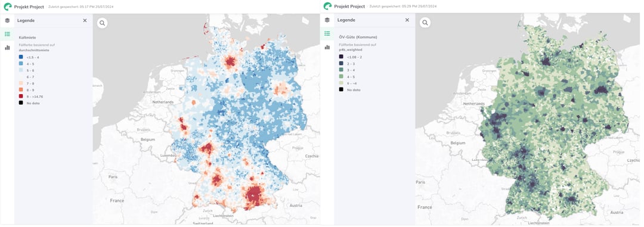Select the legend list icon in the Kaltmiete window

[x=7, y=33]
